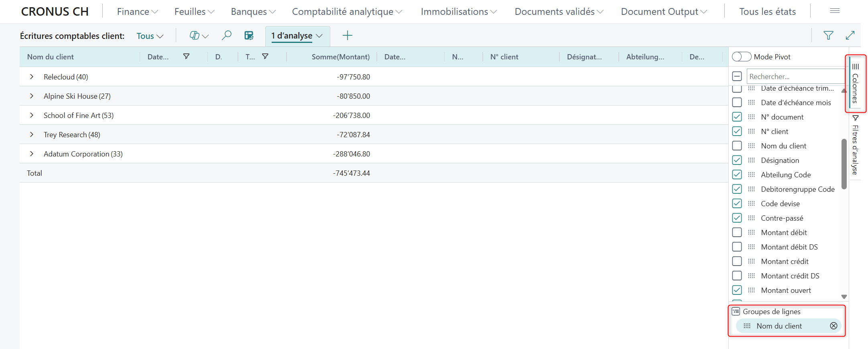
Task: Click the Tous les états link
Action: click(767, 12)
